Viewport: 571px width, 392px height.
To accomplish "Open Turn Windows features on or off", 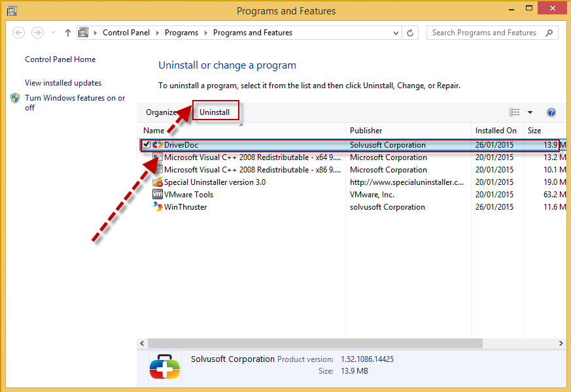I will [x=75, y=103].
